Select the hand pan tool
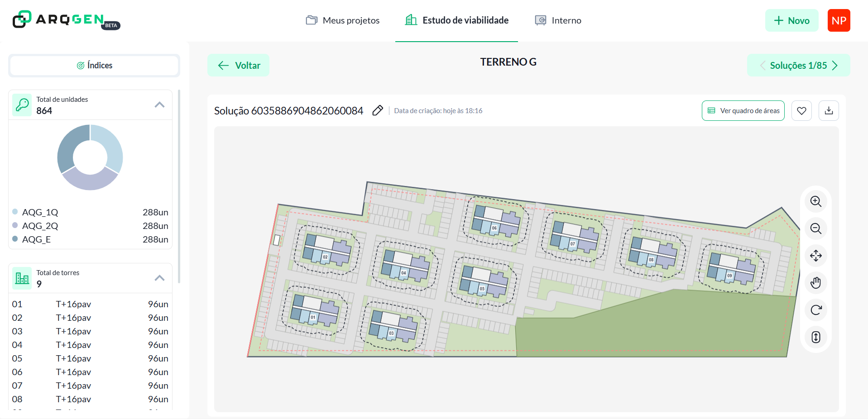Viewport: 868px width, 419px height. [815, 283]
